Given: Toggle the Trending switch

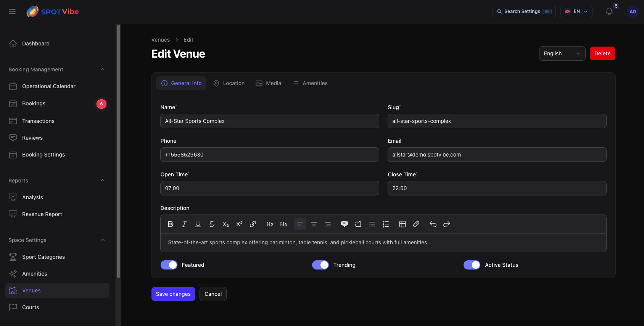Looking at the screenshot, I should click(320, 265).
